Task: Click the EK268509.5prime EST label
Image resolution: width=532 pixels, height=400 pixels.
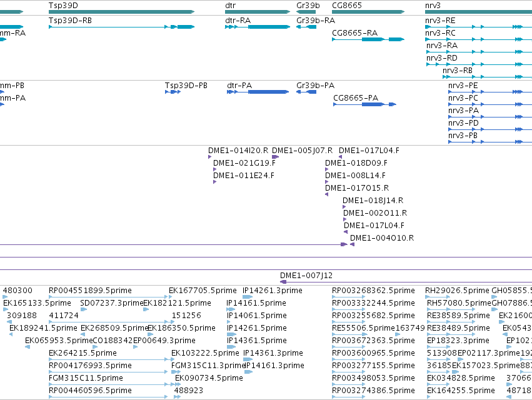Action: [114, 328]
